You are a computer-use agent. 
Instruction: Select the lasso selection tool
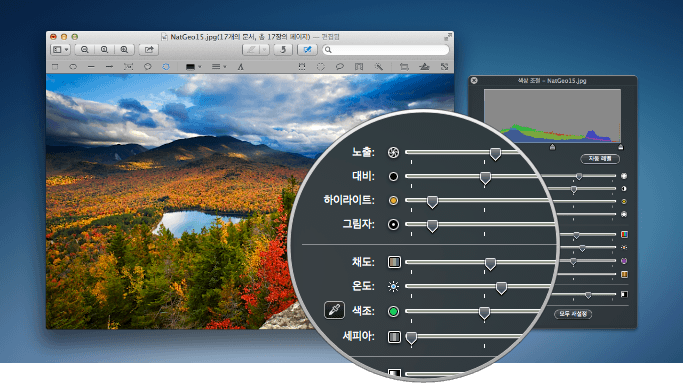[x=340, y=67]
